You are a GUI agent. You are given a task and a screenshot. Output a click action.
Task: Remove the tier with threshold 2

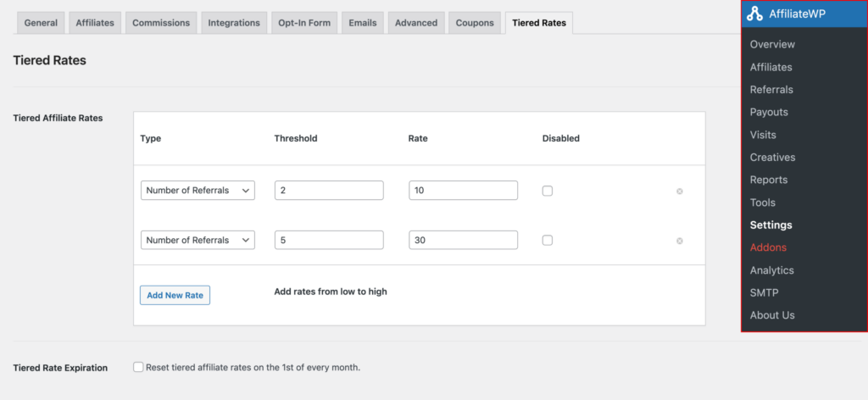[x=679, y=191]
